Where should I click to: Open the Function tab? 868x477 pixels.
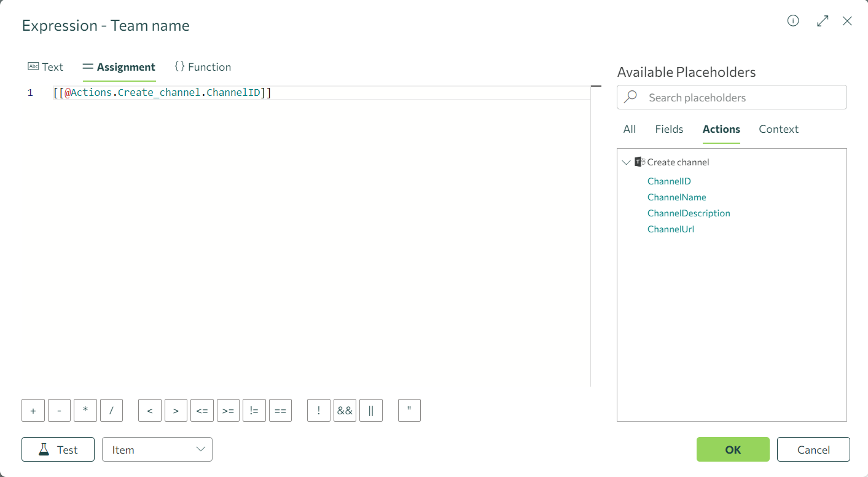tap(203, 67)
